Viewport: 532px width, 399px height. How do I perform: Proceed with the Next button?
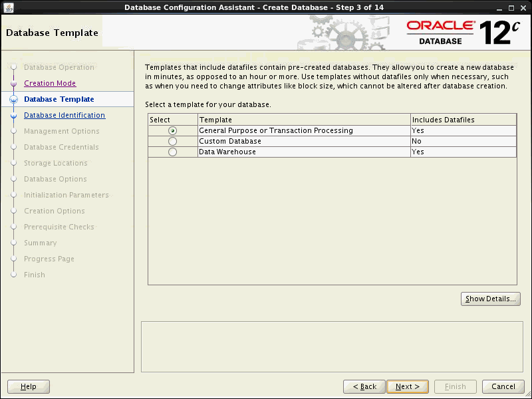tap(408, 386)
